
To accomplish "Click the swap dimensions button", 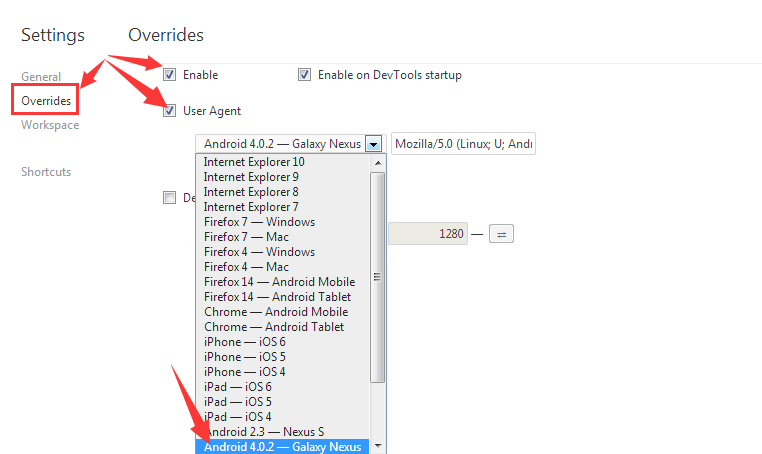I will pos(501,234).
